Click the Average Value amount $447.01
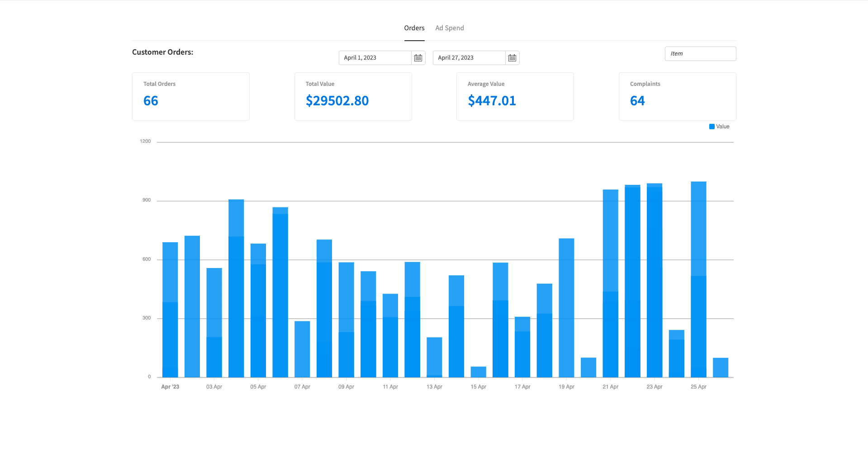 (x=492, y=101)
